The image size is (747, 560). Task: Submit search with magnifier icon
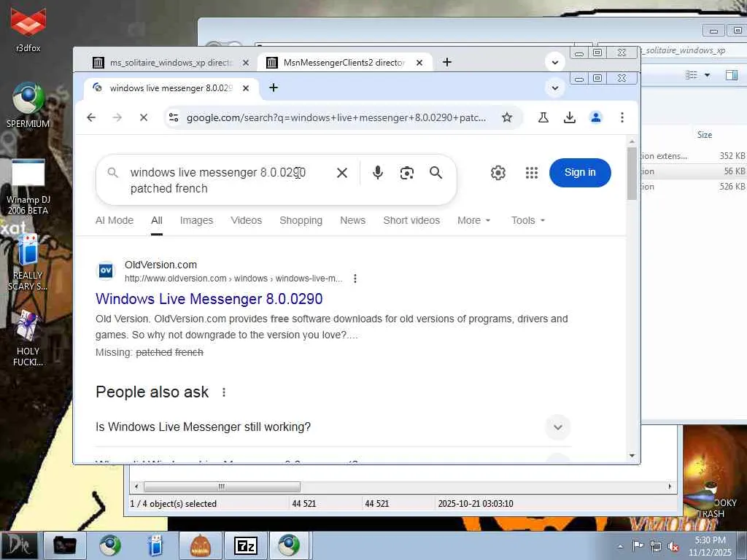click(436, 173)
